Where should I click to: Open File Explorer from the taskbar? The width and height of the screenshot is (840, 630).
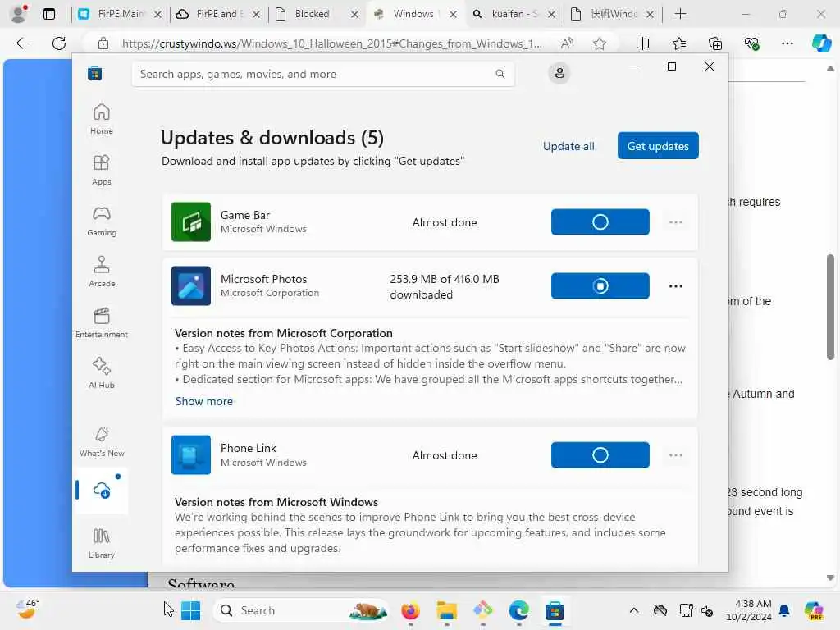[446, 610]
